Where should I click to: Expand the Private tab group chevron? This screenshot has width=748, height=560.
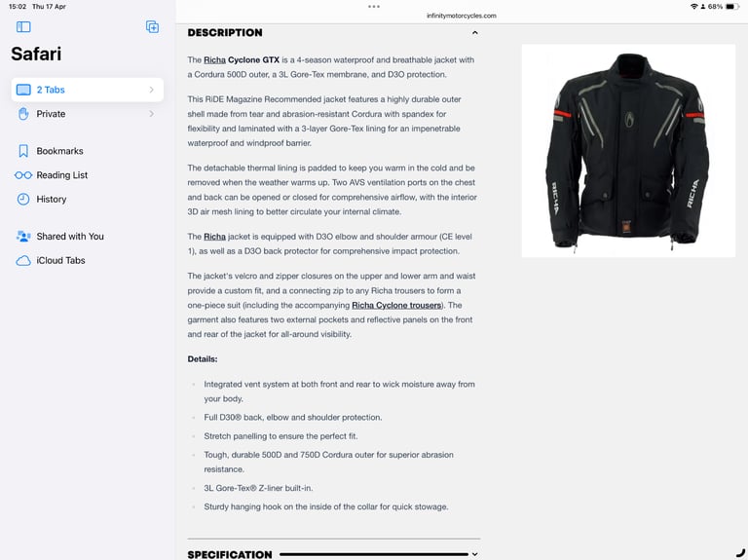[151, 114]
